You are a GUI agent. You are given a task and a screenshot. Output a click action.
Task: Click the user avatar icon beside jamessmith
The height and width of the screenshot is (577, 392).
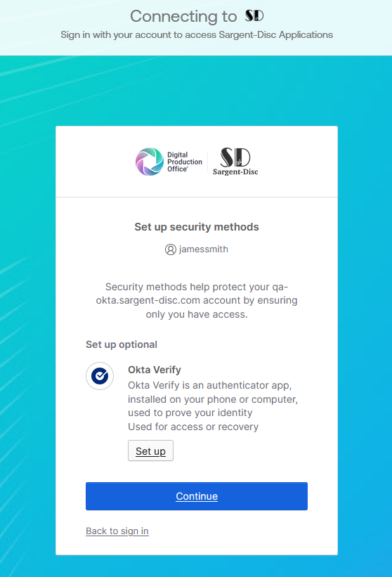click(170, 249)
